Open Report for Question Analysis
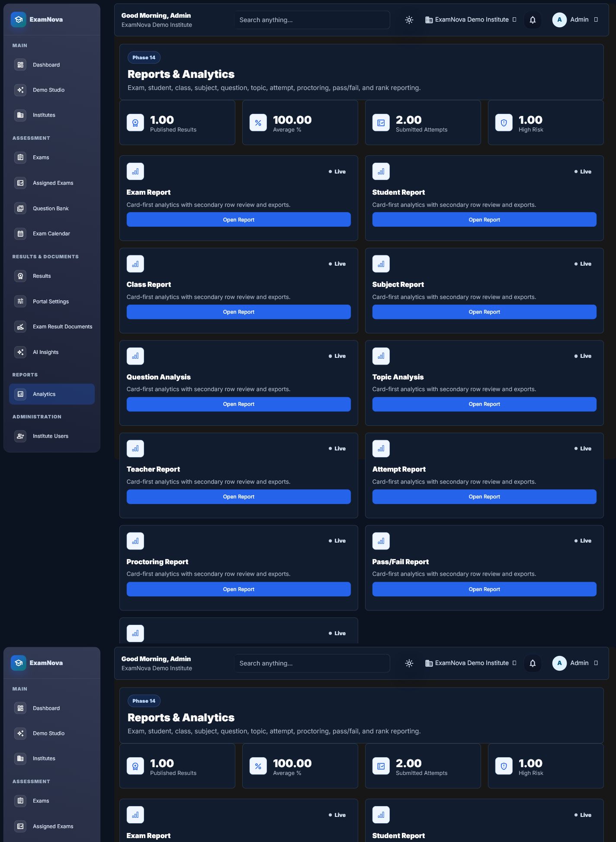 coord(239,404)
